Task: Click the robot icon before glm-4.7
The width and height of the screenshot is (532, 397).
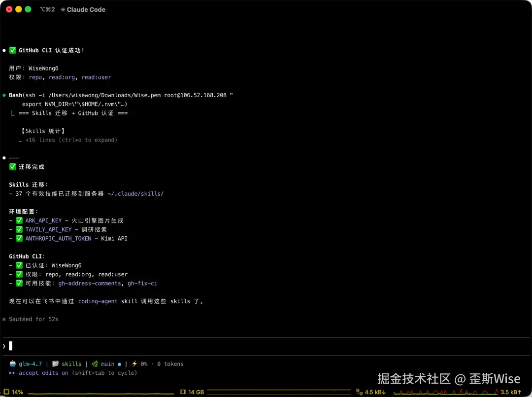Action: [12, 364]
